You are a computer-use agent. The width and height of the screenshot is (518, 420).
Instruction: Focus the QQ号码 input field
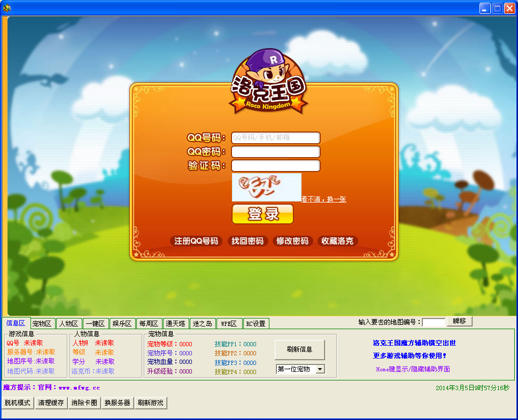click(276, 138)
